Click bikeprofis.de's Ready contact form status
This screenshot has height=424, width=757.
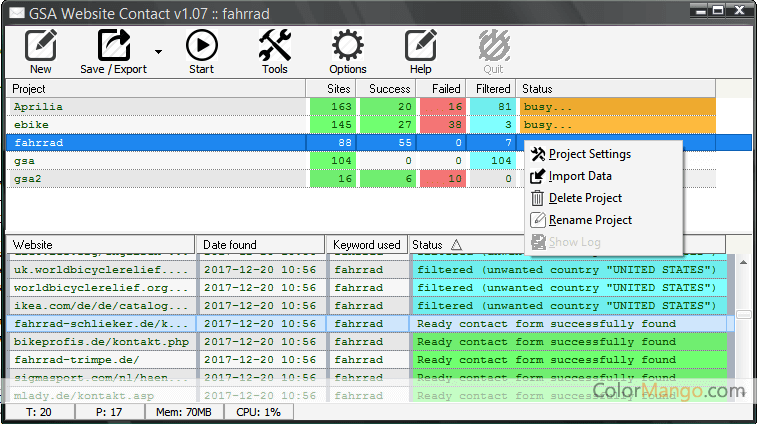(547, 342)
